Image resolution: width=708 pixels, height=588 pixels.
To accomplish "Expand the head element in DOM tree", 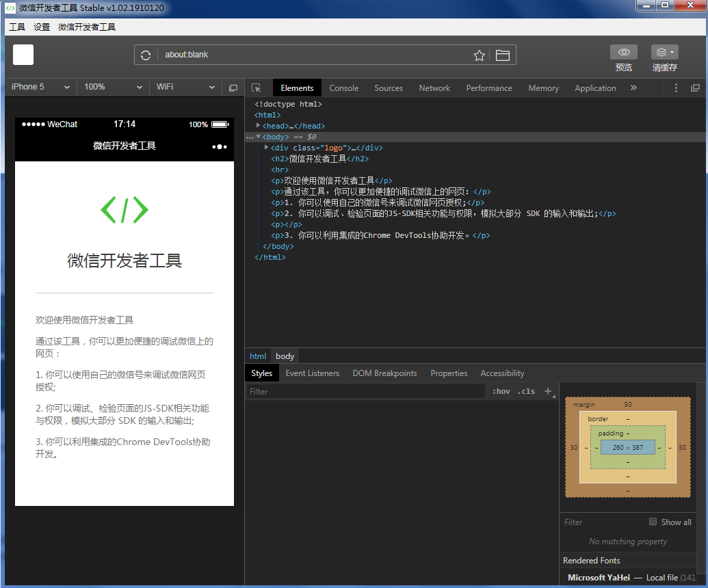I will coord(259,126).
